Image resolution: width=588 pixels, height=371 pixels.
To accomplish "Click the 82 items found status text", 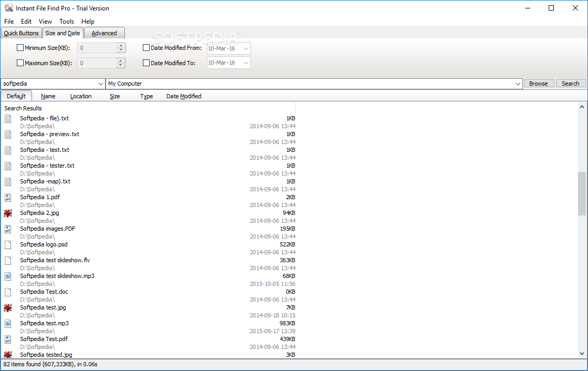I will (50, 364).
